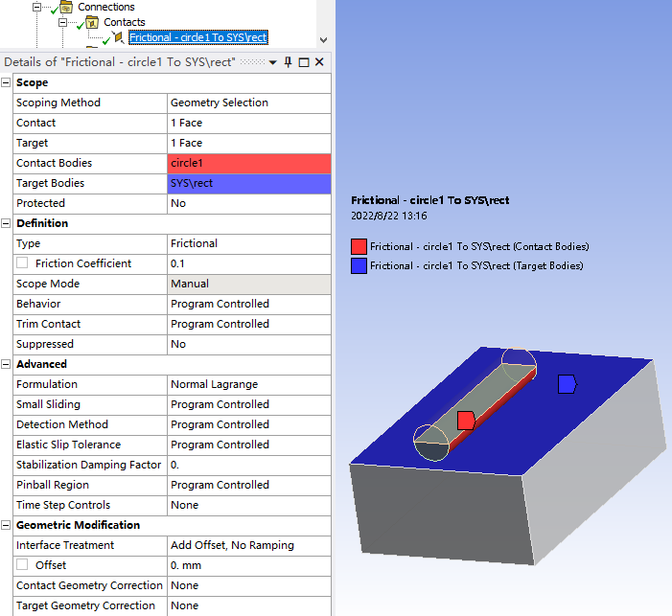672x616 pixels.
Task: Click the blue SYS\rect Target Bodies cell
Action: (x=249, y=183)
